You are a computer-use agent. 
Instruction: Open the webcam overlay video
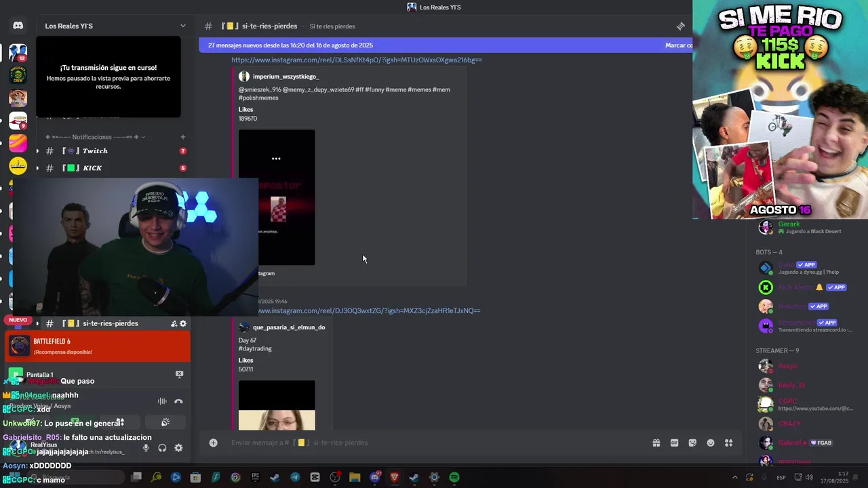point(136,247)
